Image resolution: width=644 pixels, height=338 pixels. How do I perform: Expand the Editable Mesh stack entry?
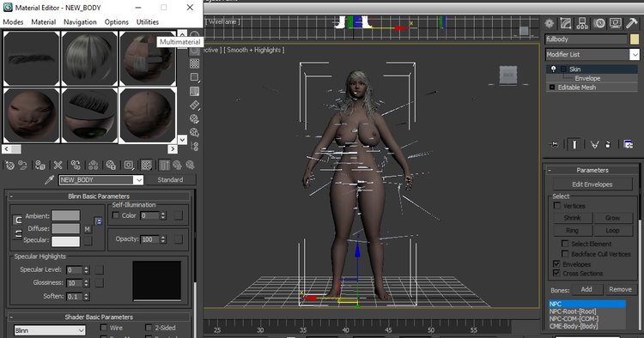coord(552,87)
